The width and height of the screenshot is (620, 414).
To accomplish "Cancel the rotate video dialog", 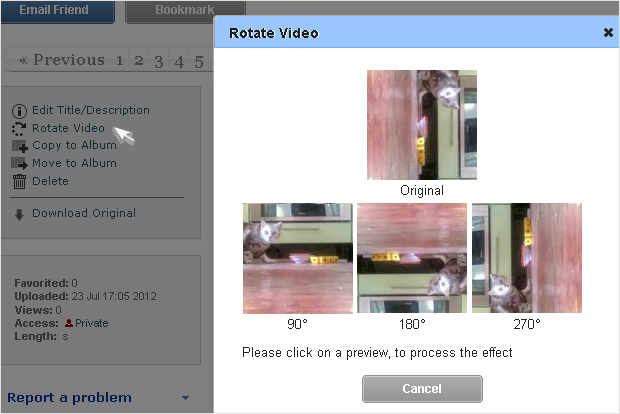I will pyautogui.click(x=422, y=389).
